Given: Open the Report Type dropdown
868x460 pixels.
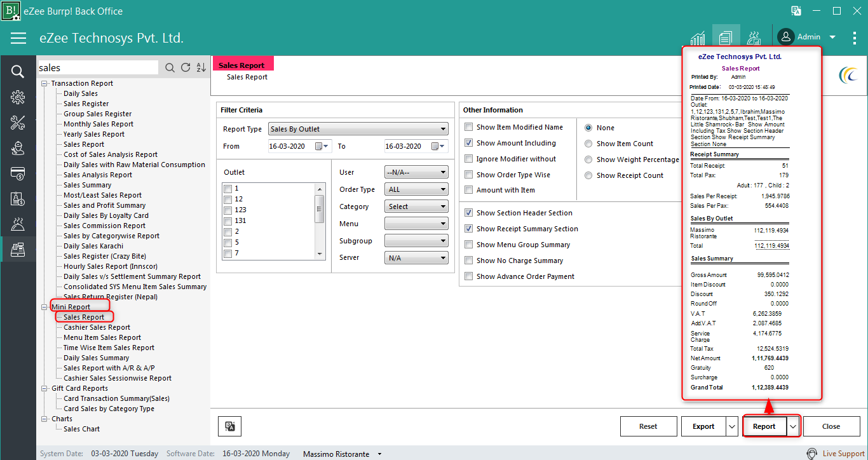Looking at the screenshot, I should [x=358, y=129].
